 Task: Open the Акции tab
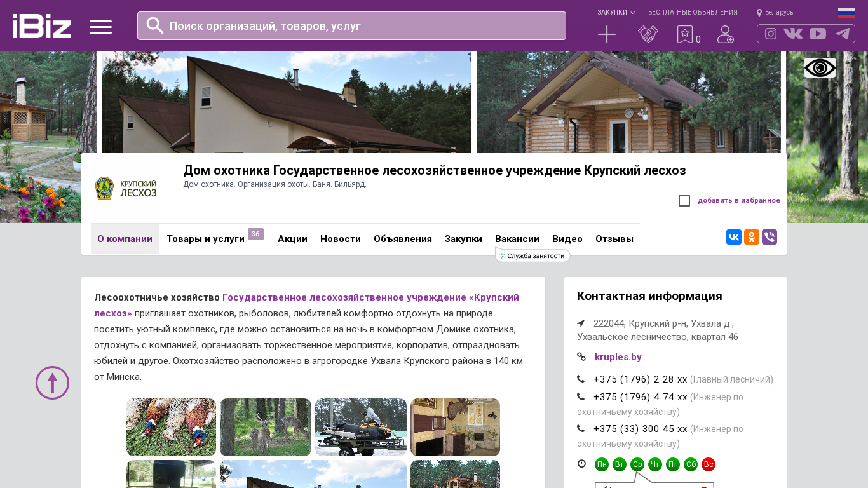tap(292, 239)
